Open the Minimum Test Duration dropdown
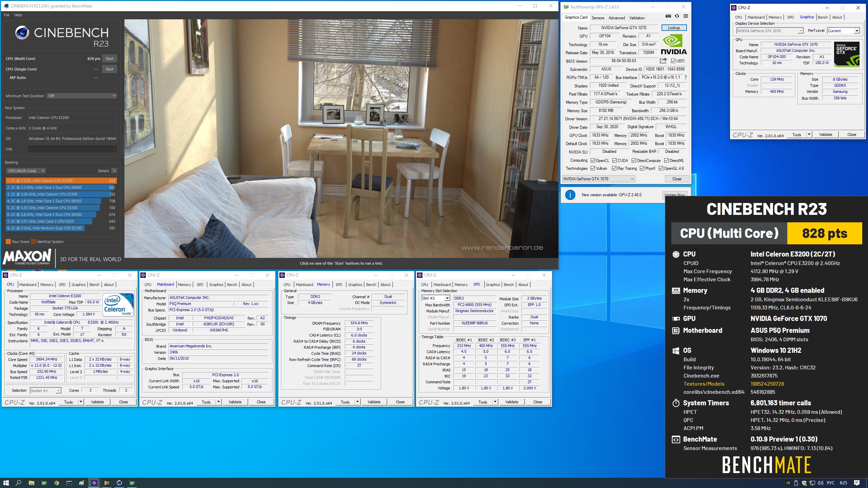This screenshot has width=868, height=488. point(82,96)
